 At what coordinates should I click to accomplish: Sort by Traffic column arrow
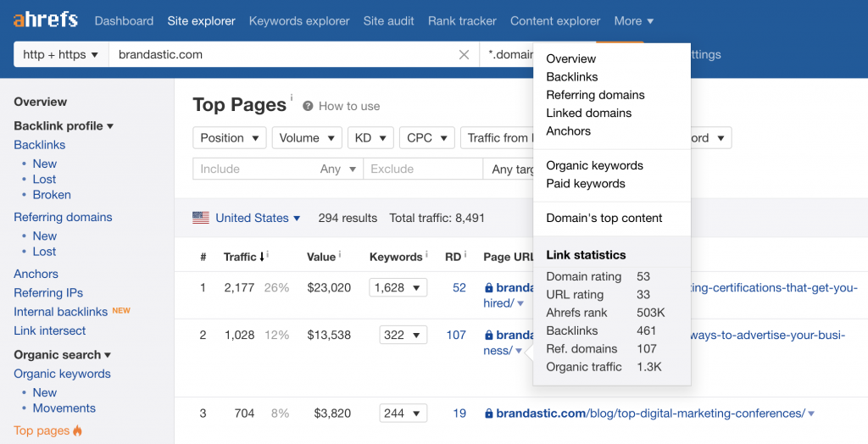262,257
